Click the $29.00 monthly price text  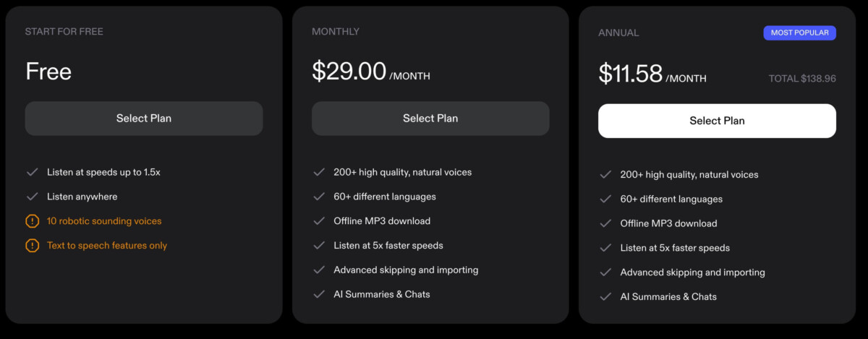[349, 71]
